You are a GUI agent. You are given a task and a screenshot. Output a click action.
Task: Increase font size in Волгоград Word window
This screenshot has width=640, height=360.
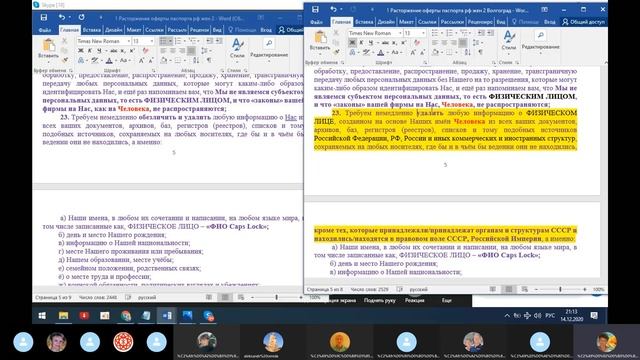pyautogui.click(x=413, y=52)
